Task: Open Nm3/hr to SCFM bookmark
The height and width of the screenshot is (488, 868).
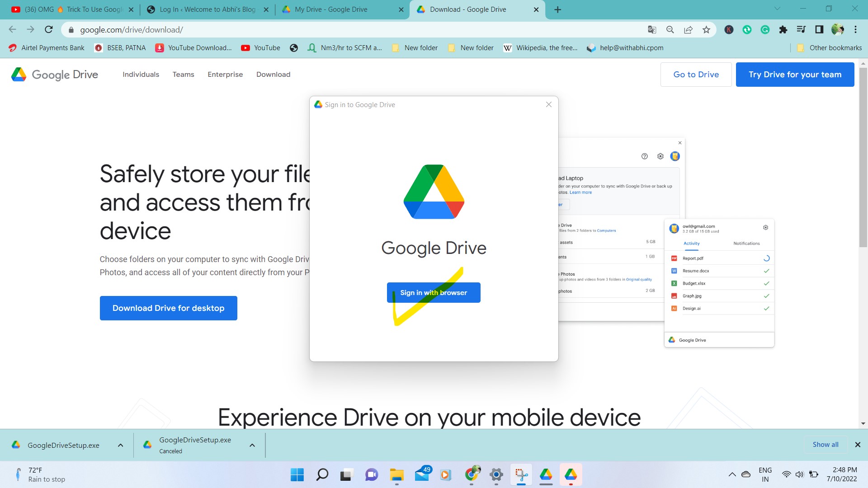Action: [345, 48]
